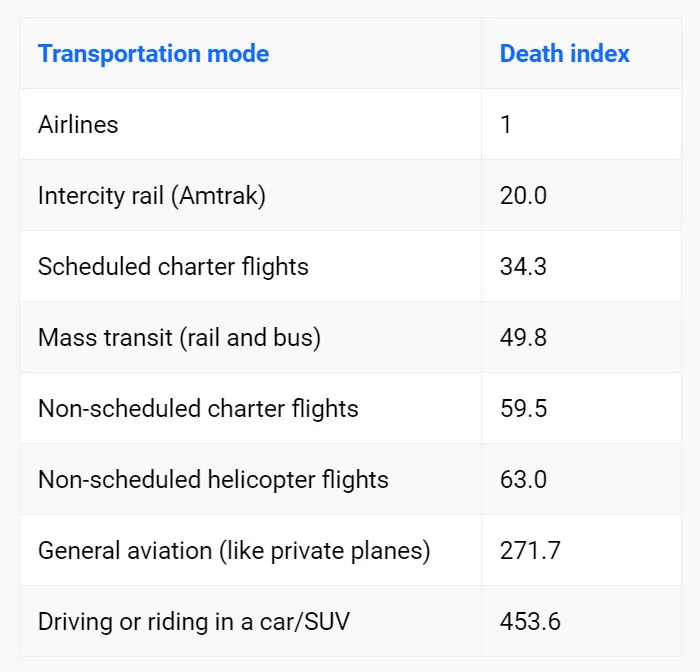The height and width of the screenshot is (672, 700).
Task: Select Scheduled charter flights cell
Action: (173, 267)
